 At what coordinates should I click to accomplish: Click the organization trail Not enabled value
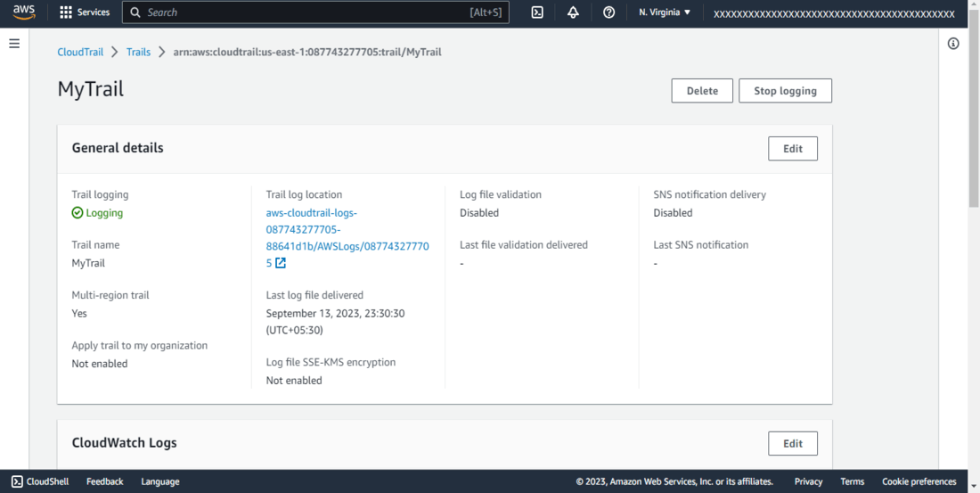[100, 364]
